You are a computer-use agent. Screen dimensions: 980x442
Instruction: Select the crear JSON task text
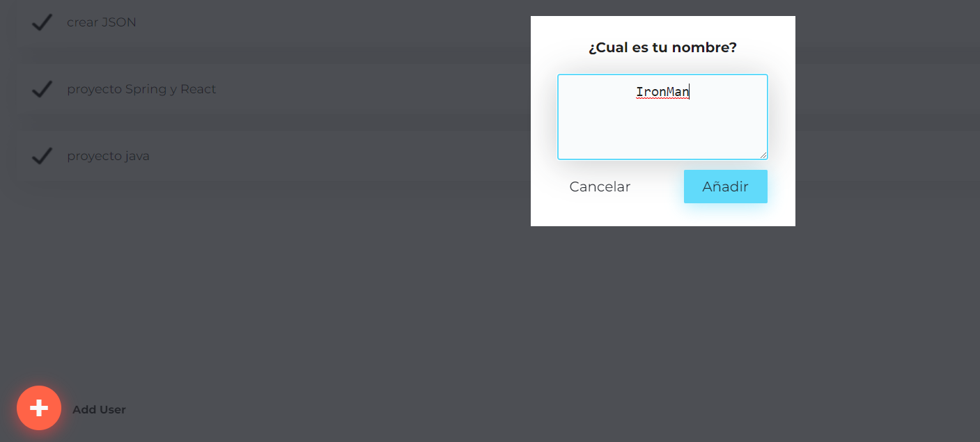coord(102,22)
